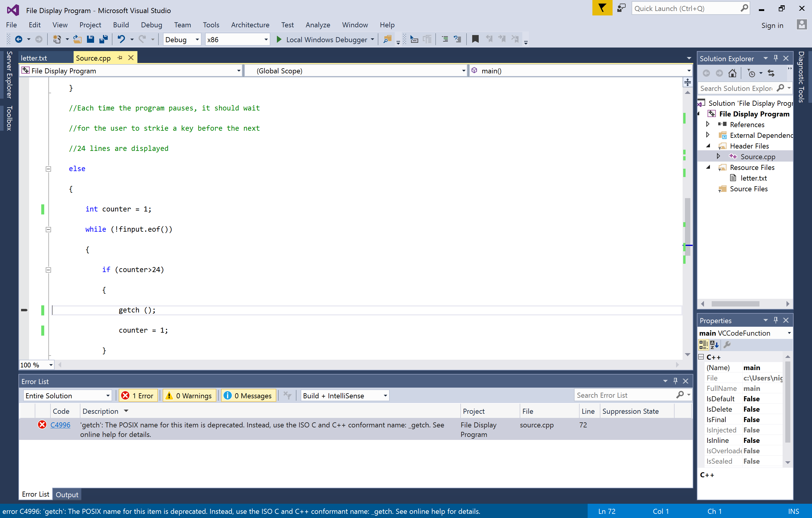Toggle the 0 Warnings filter
The width and height of the screenshot is (812, 518).
click(x=189, y=396)
